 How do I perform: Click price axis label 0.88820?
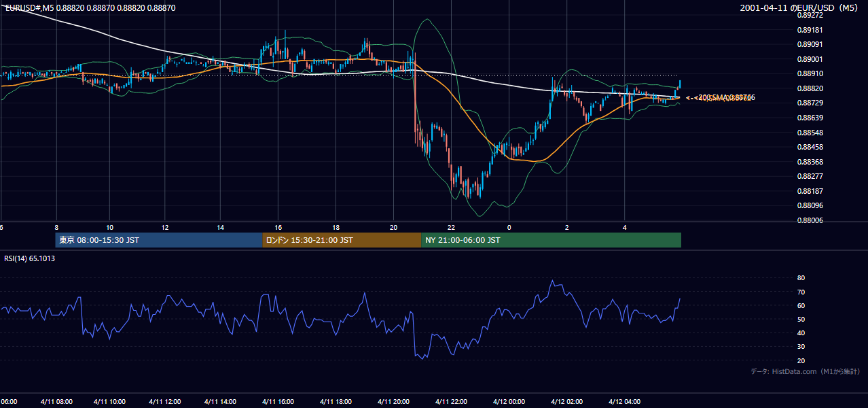(810, 88)
